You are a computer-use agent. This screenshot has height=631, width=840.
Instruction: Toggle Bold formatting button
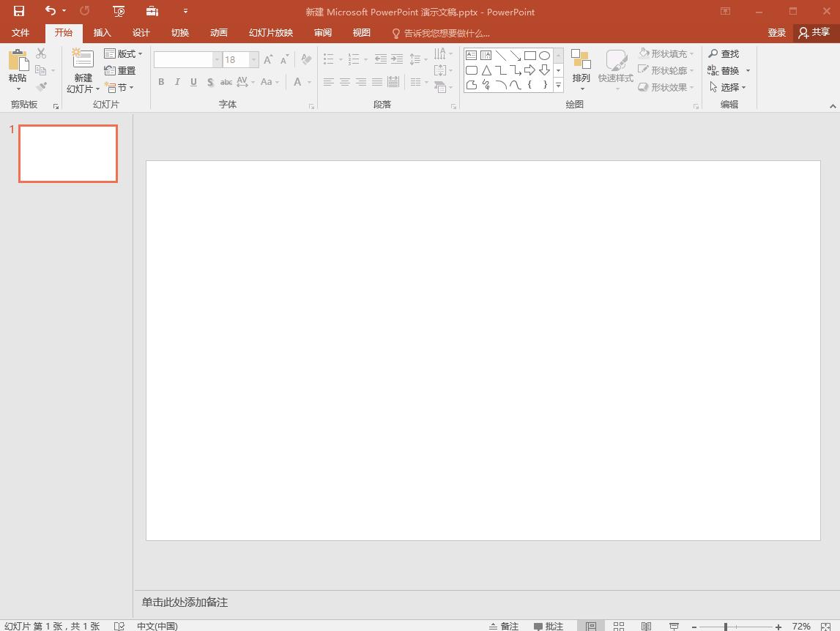coord(161,82)
